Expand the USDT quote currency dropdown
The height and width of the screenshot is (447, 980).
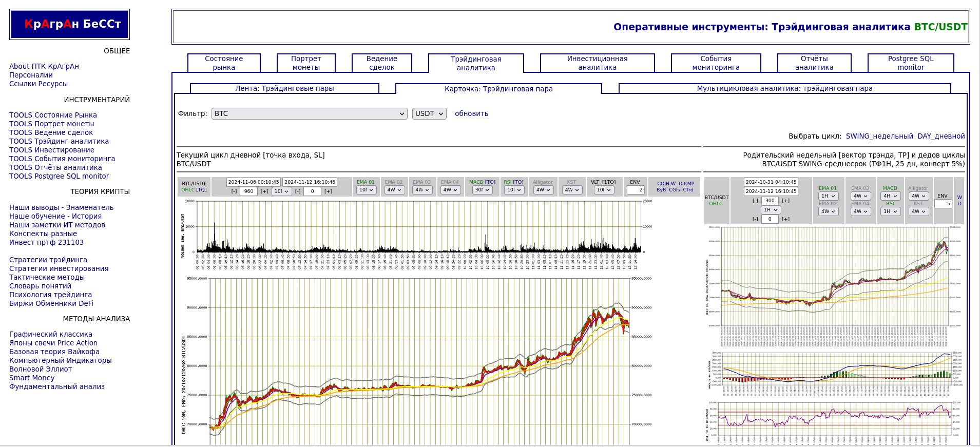pyautogui.click(x=429, y=113)
